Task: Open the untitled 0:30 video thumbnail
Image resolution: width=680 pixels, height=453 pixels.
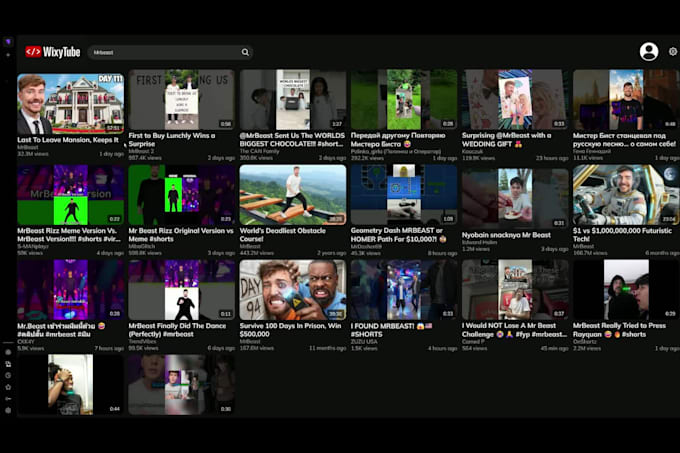Action: click(x=181, y=385)
